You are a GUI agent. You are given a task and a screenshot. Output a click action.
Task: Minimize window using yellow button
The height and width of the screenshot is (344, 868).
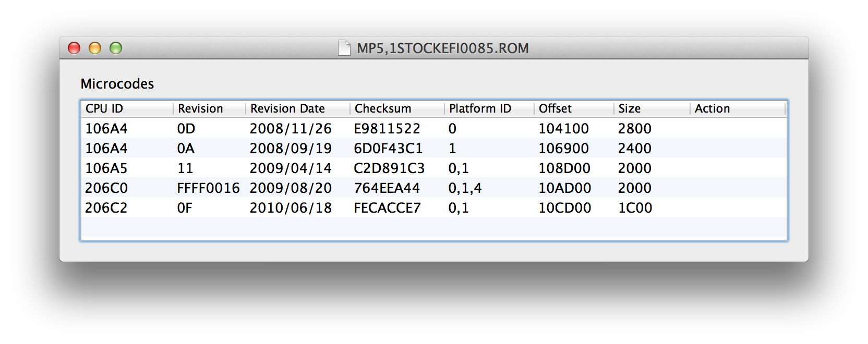(95, 48)
